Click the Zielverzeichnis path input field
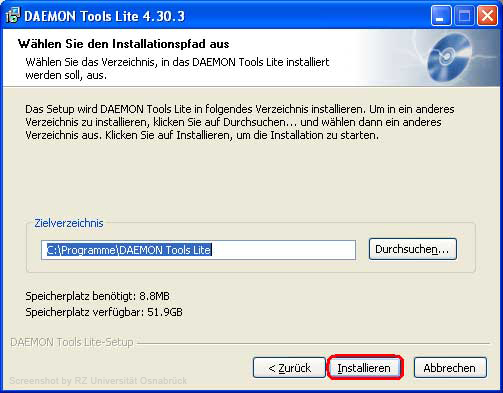 pyautogui.click(x=198, y=250)
